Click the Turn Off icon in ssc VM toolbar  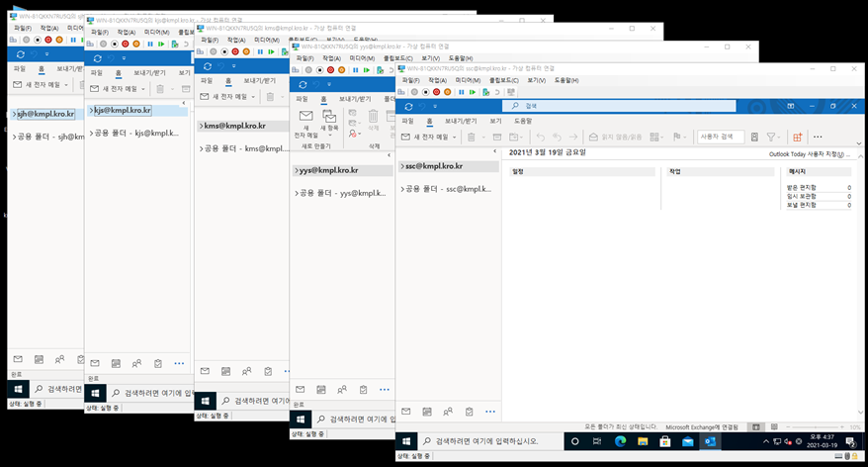point(425,92)
